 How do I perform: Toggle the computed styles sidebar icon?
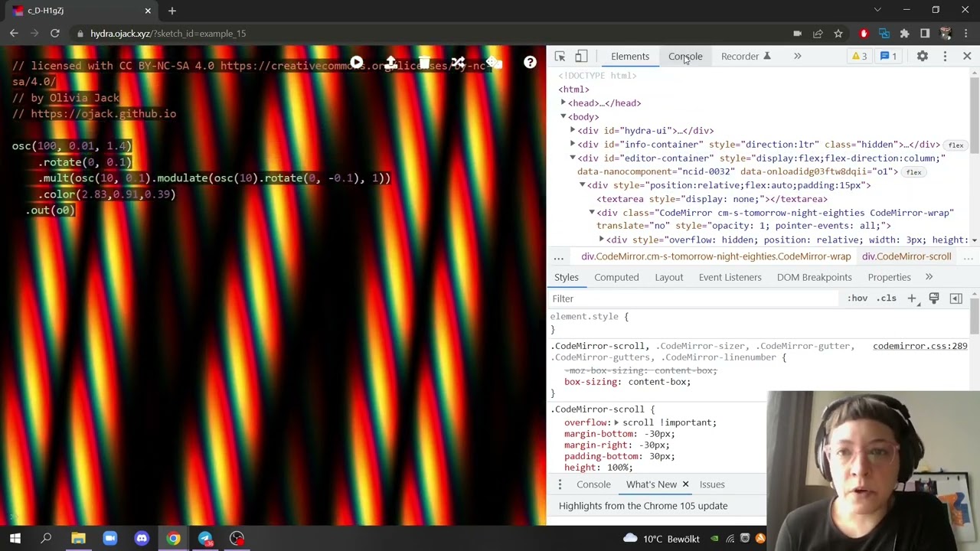pos(956,298)
